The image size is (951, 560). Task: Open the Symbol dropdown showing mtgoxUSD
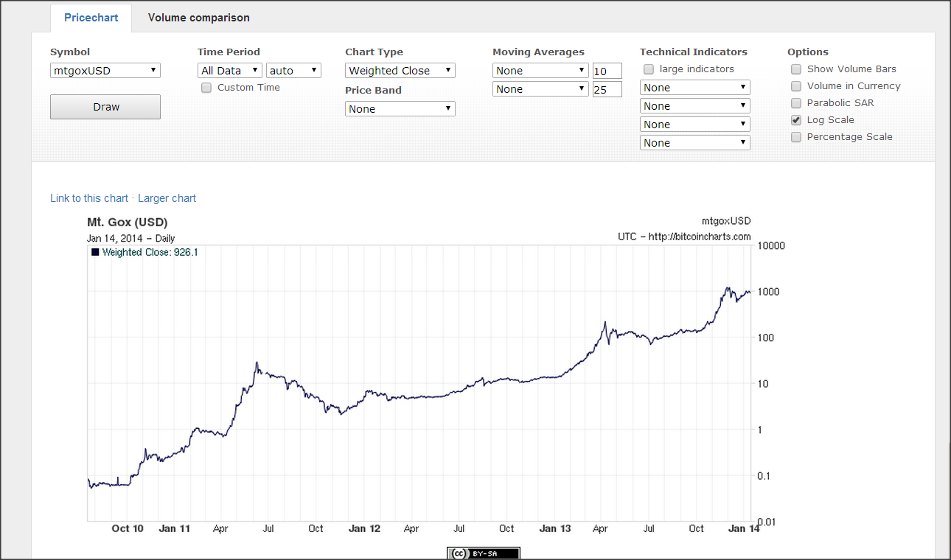105,71
